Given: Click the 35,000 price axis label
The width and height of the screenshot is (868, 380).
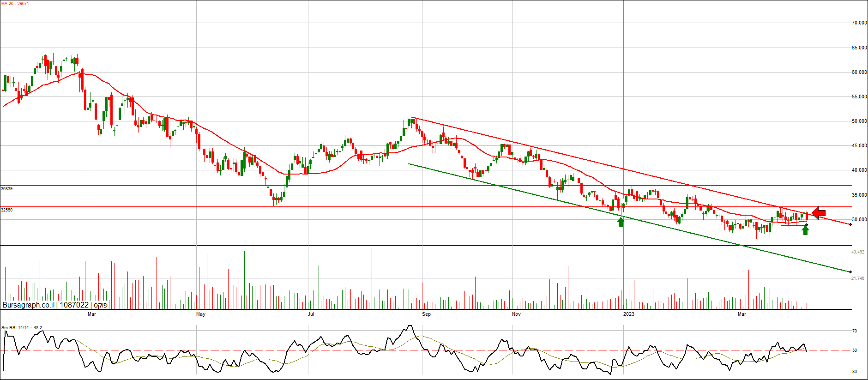Looking at the screenshot, I should pyautogui.click(x=859, y=195).
